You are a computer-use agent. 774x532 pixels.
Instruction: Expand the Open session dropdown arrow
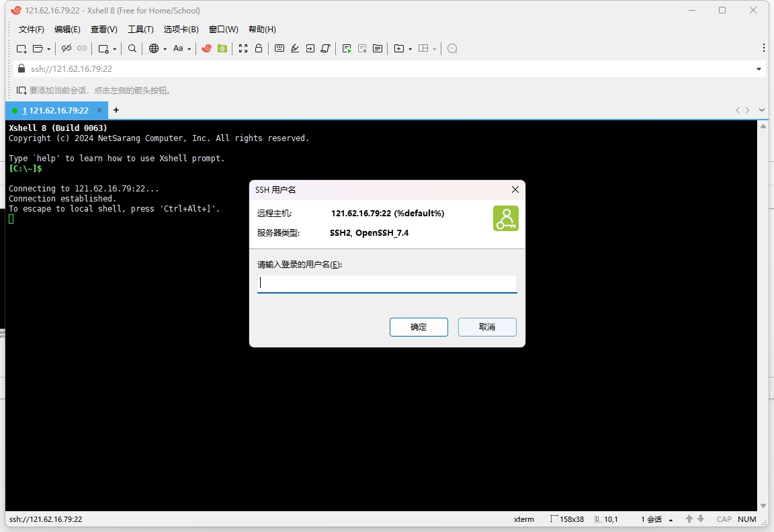pos(48,49)
